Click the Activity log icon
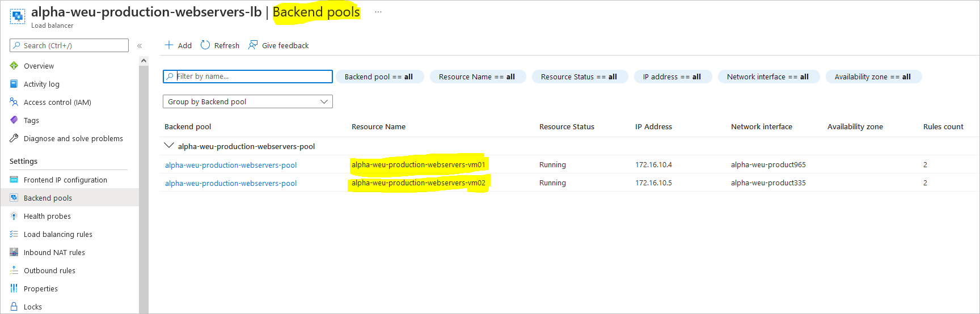The width and height of the screenshot is (980, 314). pos(14,84)
